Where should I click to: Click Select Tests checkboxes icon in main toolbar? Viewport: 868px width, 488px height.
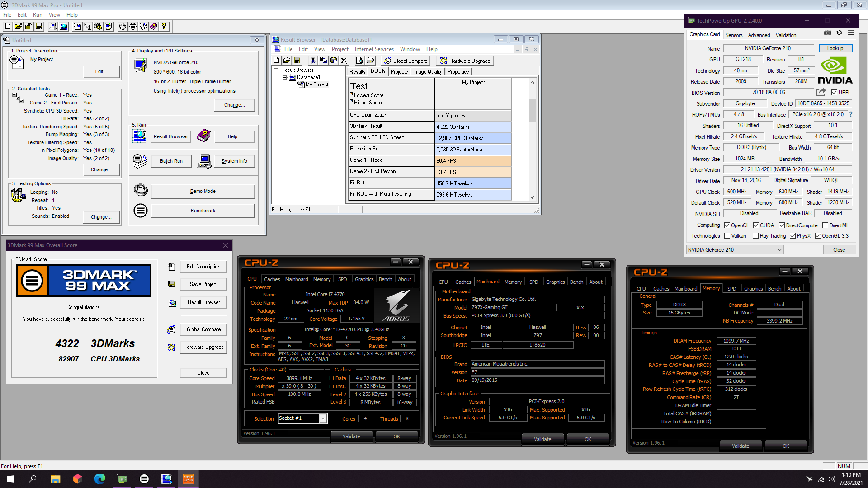pos(88,27)
